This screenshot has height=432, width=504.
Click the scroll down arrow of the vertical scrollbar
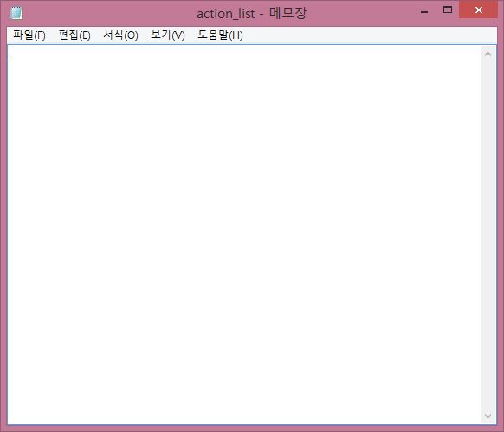[x=488, y=416]
